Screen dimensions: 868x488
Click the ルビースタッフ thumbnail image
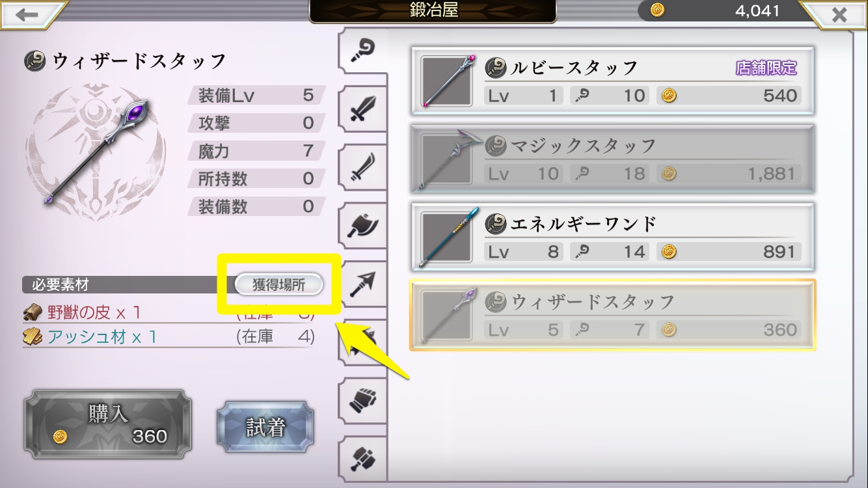(x=446, y=81)
